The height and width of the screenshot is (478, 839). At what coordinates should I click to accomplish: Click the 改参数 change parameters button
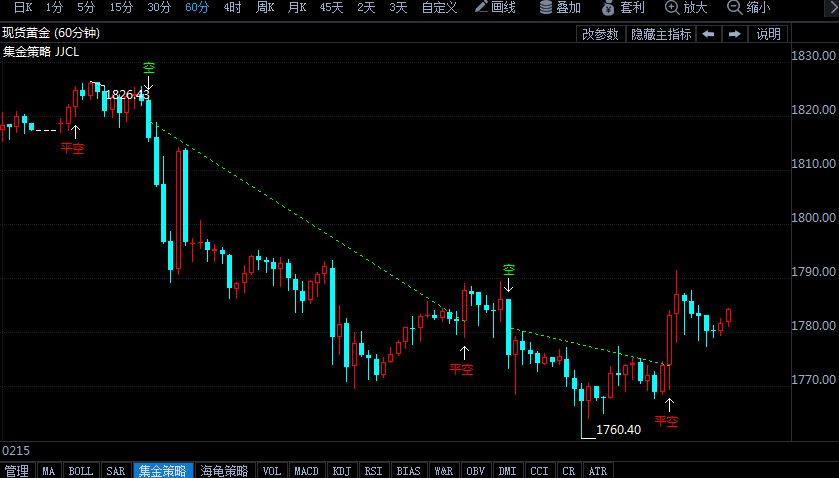(x=600, y=34)
